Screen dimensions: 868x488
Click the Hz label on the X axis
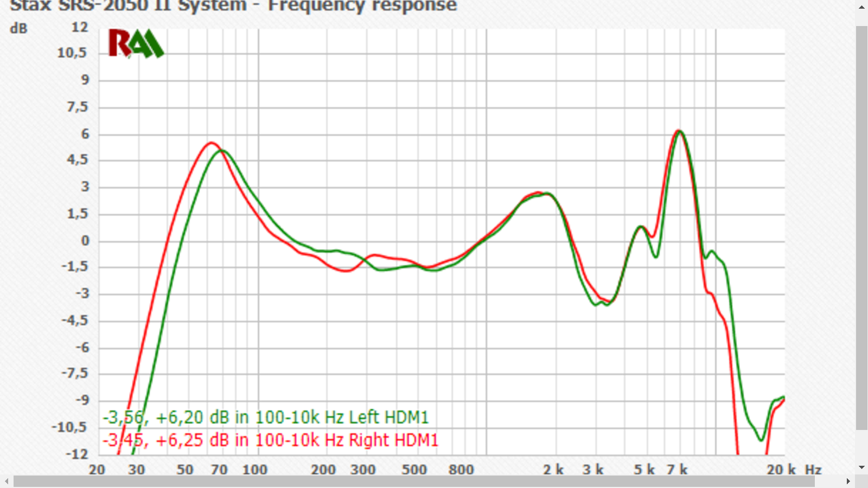click(x=813, y=470)
